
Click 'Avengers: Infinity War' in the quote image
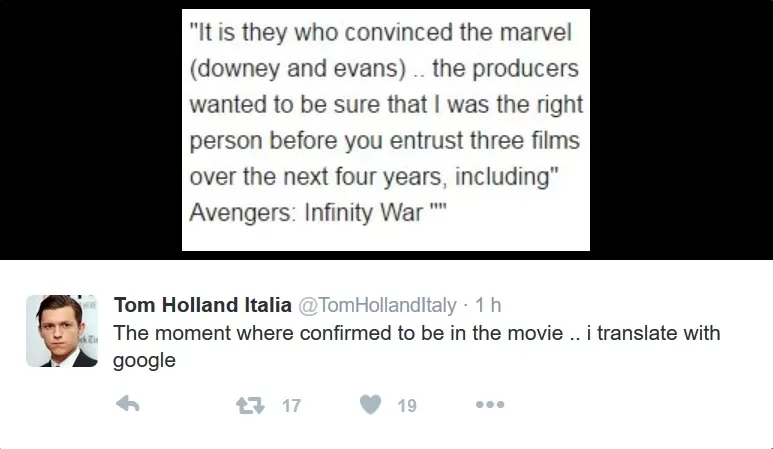coord(306,214)
